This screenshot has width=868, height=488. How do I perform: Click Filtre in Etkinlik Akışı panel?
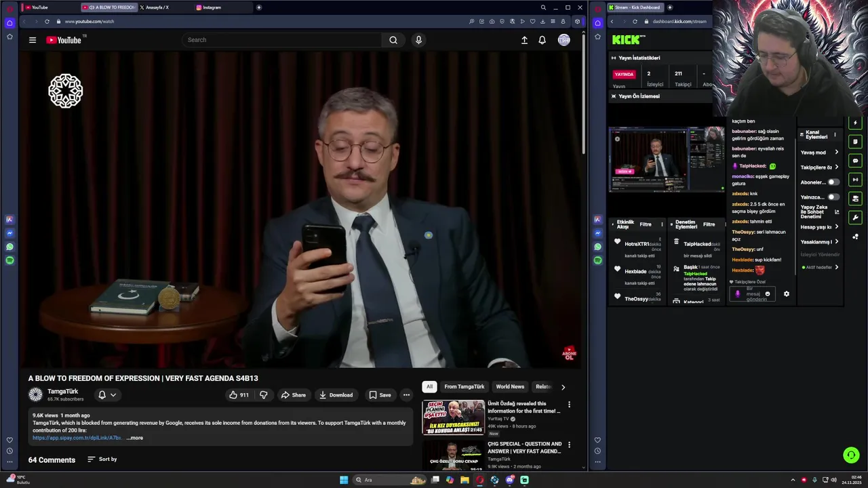point(646,224)
